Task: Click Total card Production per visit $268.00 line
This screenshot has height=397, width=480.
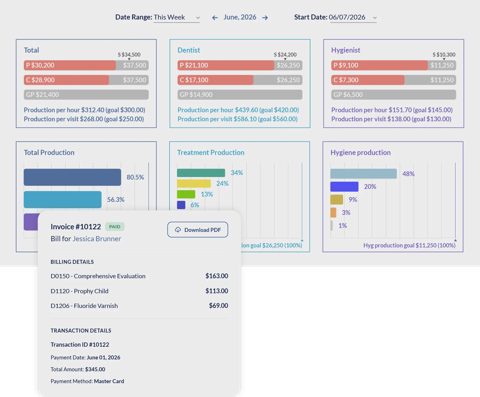Action: coord(84,119)
